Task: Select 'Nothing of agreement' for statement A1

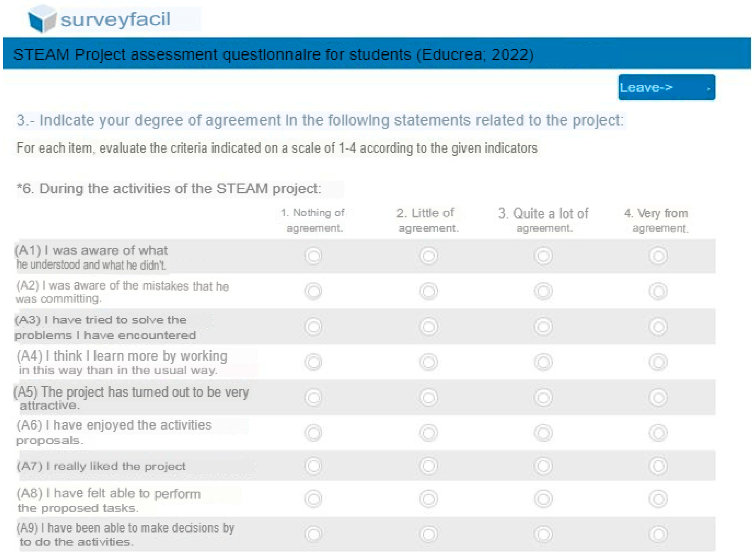Action: [313, 256]
